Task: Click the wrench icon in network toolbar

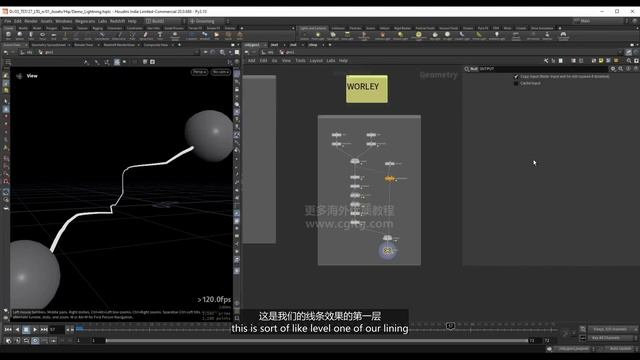Action: point(546,60)
